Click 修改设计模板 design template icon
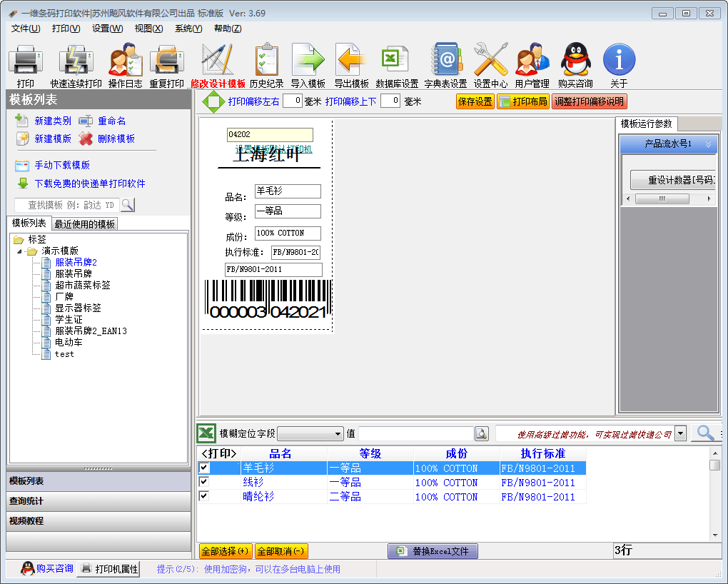 click(x=218, y=61)
